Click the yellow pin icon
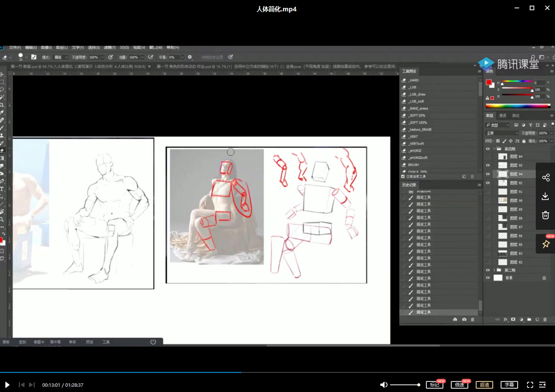Image resolution: width=555 pixels, height=392 pixels. point(546,244)
